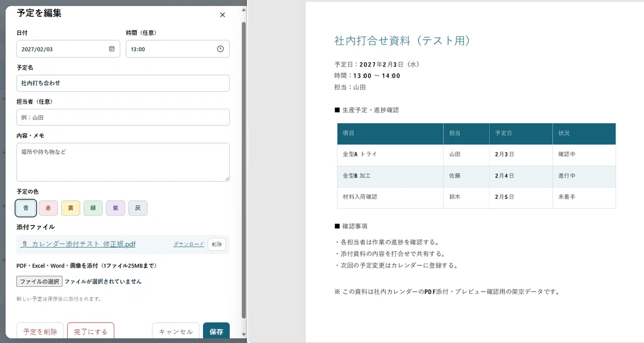Click the キャンセル button
The image size is (644, 343).
176,331
